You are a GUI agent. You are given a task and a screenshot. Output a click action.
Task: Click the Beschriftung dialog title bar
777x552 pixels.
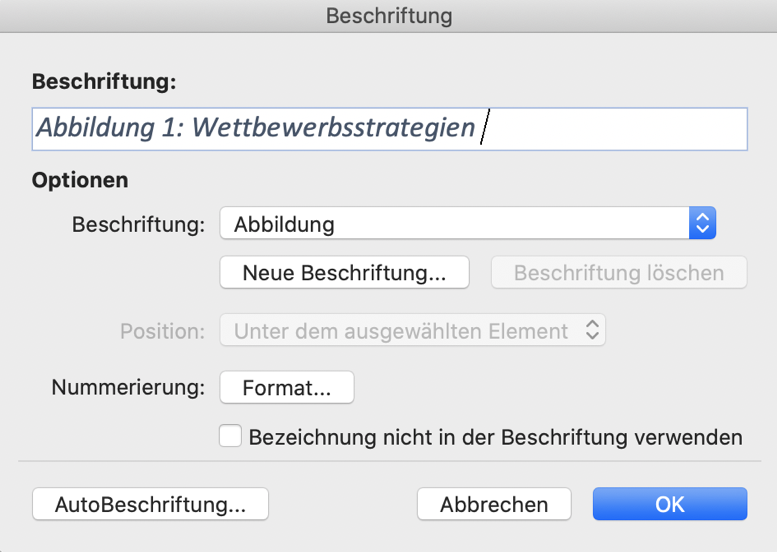click(x=388, y=16)
